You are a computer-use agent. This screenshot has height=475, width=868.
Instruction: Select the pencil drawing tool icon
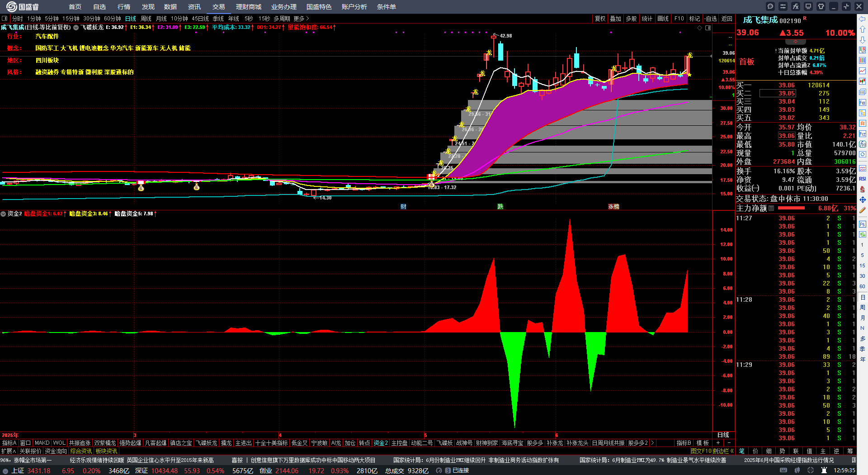(863, 210)
